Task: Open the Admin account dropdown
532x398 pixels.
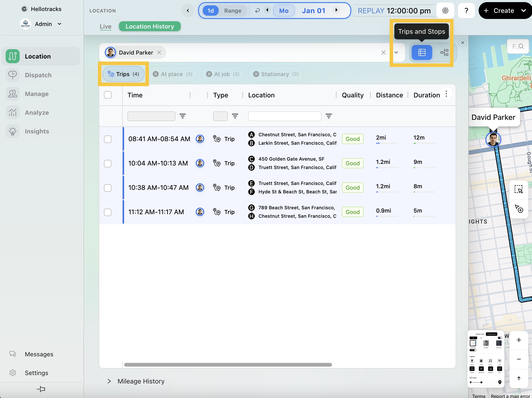Action: click(59, 24)
